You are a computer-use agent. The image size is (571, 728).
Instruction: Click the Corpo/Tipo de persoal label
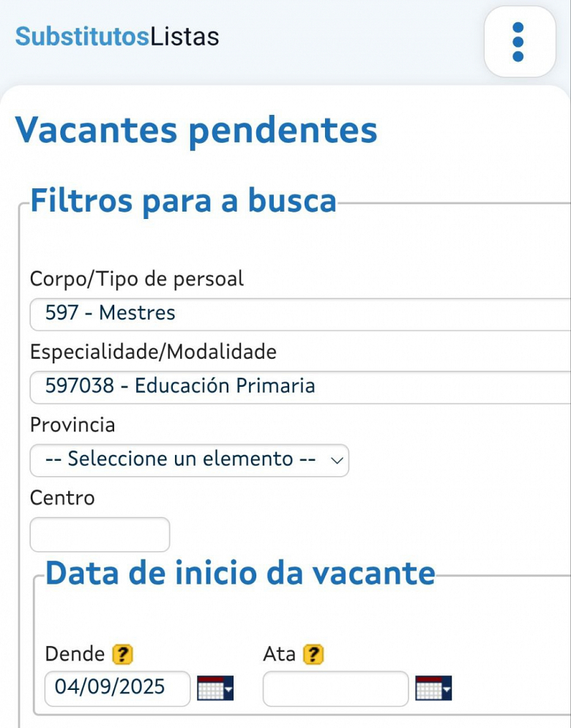(137, 278)
